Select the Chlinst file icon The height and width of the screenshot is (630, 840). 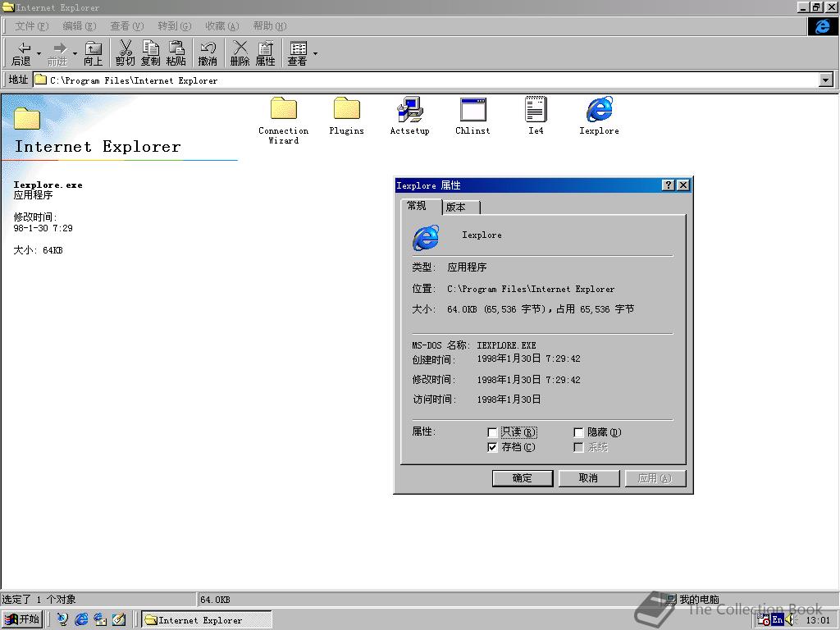(472, 116)
